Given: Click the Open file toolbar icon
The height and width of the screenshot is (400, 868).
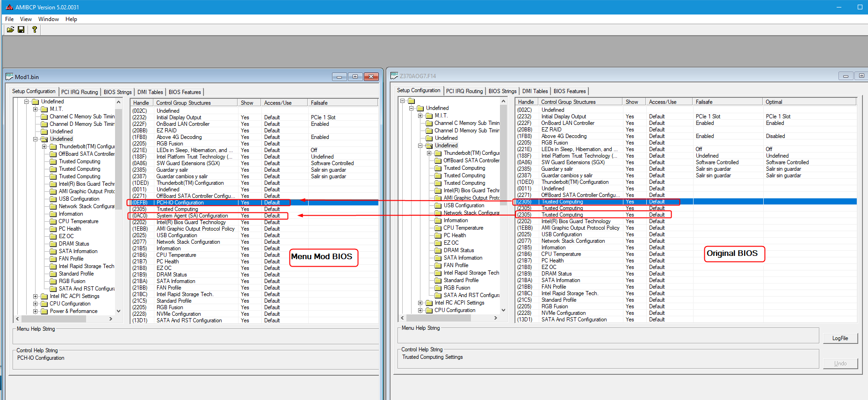Looking at the screenshot, I should 10,29.
